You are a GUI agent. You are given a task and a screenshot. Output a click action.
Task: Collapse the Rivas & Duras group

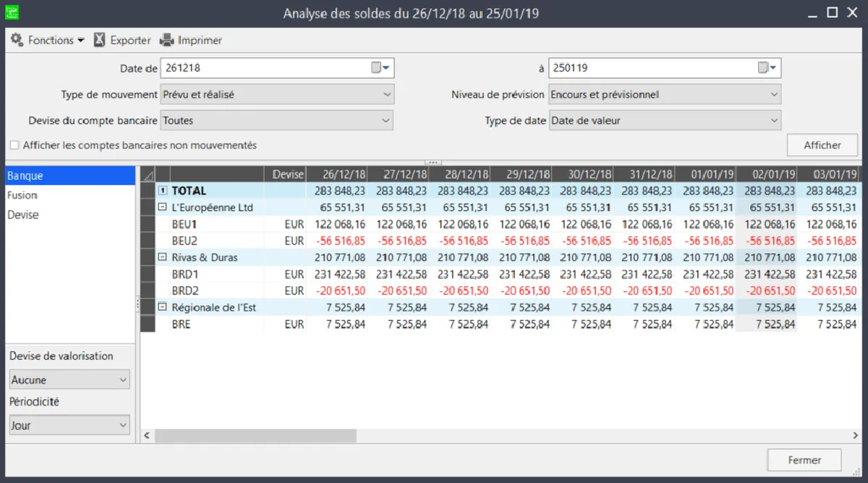[x=163, y=257]
